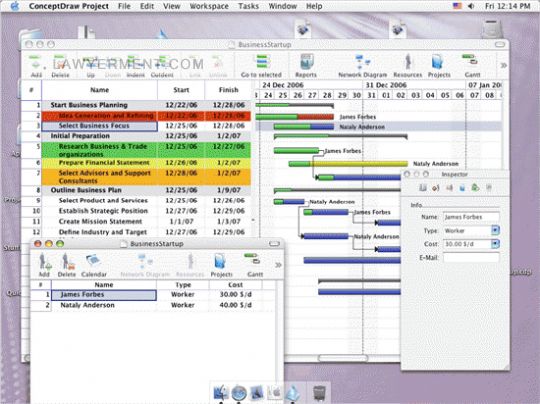The image size is (540, 404).
Task: Click the volume icon in menu bar
Action: (x=471, y=6)
